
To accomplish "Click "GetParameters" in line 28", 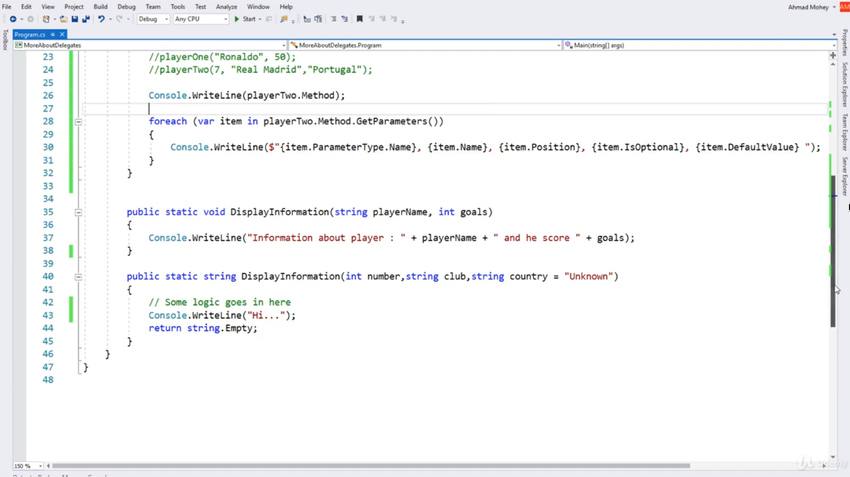I will click(391, 121).
